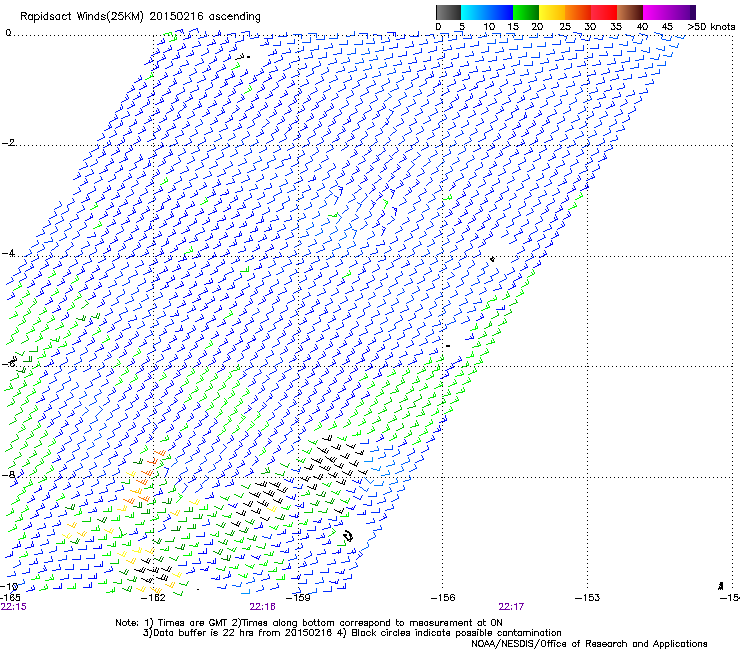740x650 pixels.
Task: Click the latitude label '-10'
Action: (10, 586)
